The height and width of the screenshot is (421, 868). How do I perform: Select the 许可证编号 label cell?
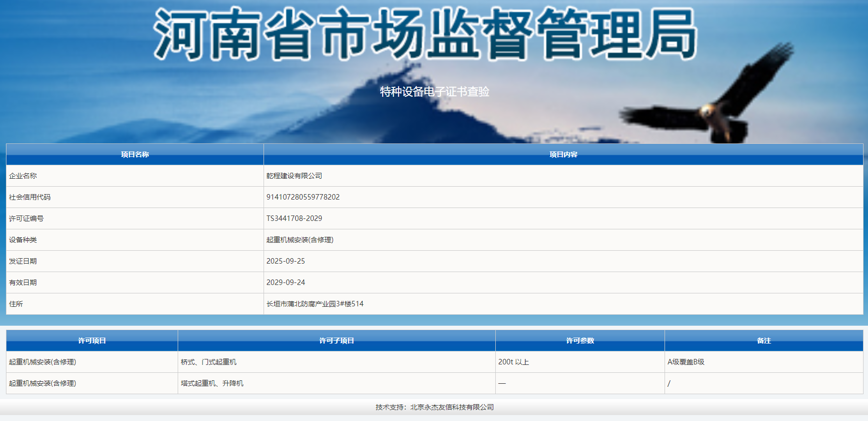pos(135,218)
